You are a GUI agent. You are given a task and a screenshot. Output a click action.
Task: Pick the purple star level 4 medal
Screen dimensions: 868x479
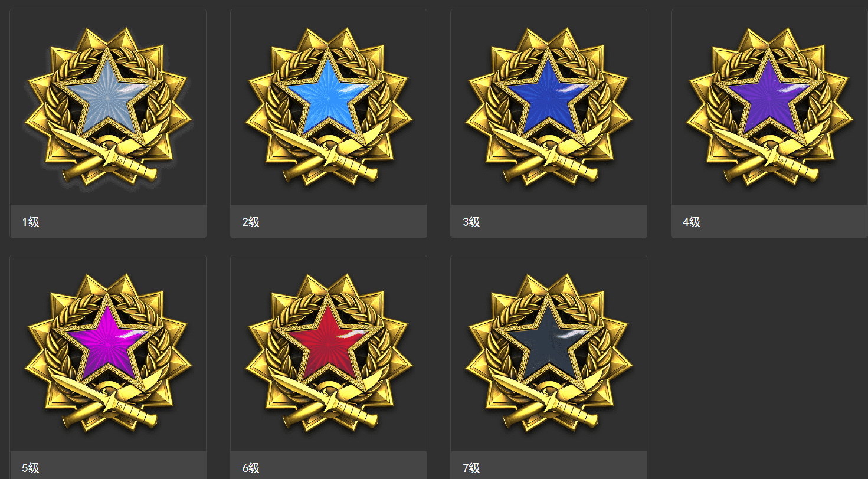pyautogui.click(x=769, y=107)
